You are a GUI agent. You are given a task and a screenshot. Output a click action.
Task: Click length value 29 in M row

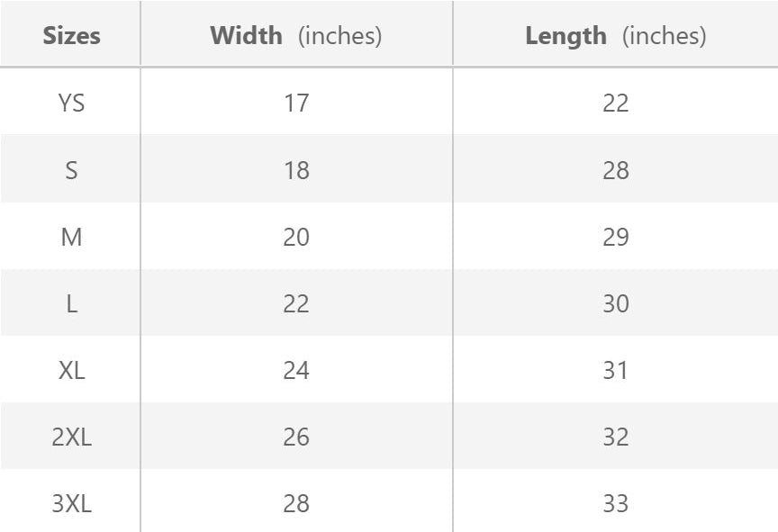click(x=615, y=237)
